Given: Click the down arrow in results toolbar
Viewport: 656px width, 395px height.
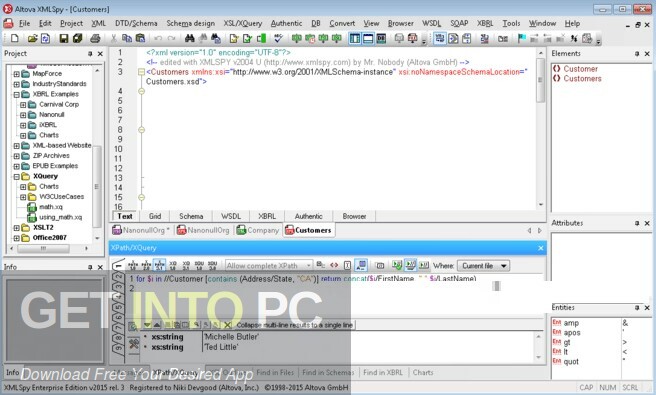Looking at the screenshot, I should pos(147,325).
